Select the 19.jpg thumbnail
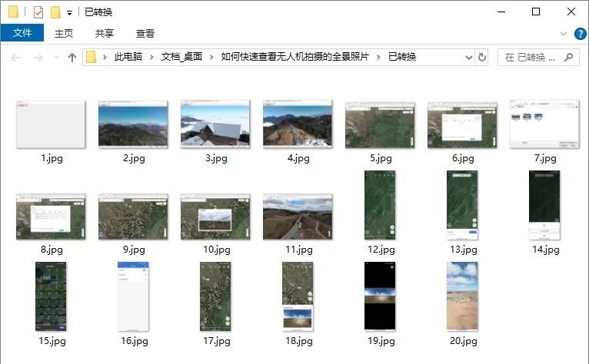The height and width of the screenshot is (364, 589). pos(380,296)
